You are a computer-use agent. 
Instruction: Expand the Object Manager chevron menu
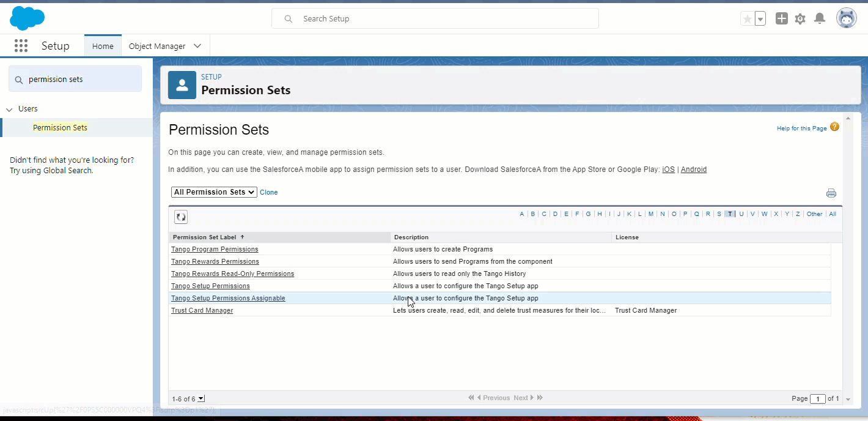(x=197, y=45)
